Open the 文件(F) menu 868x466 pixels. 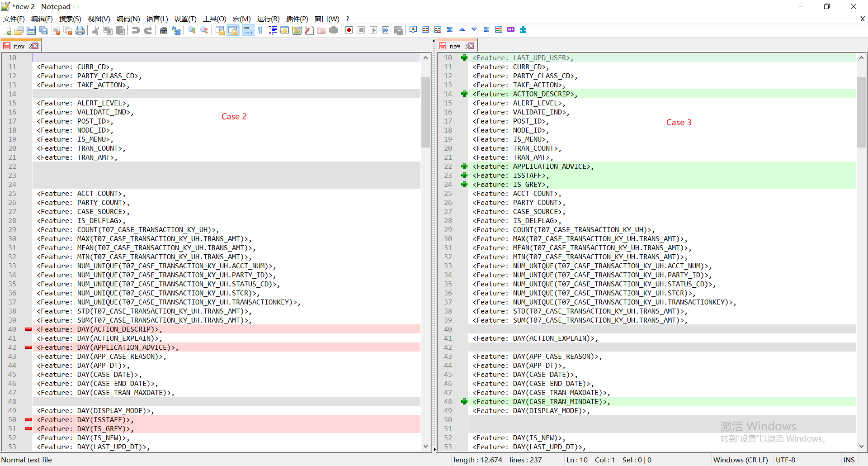(x=14, y=19)
